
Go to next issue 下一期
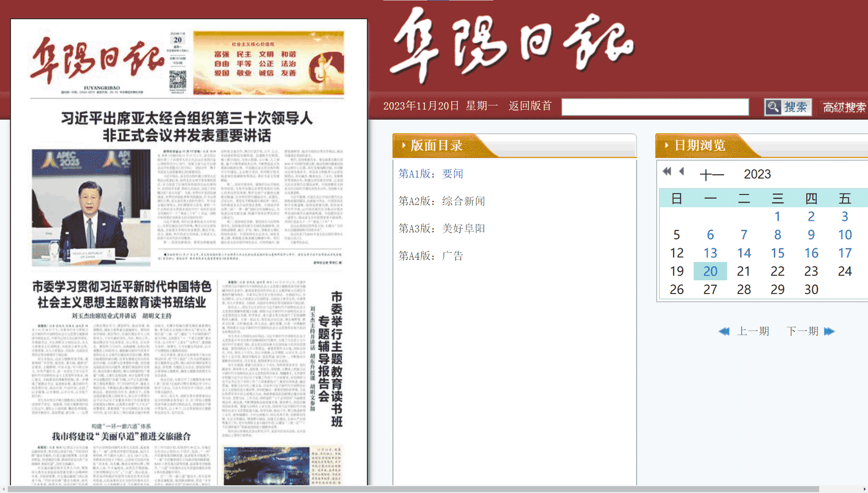[x=802, y=331]
